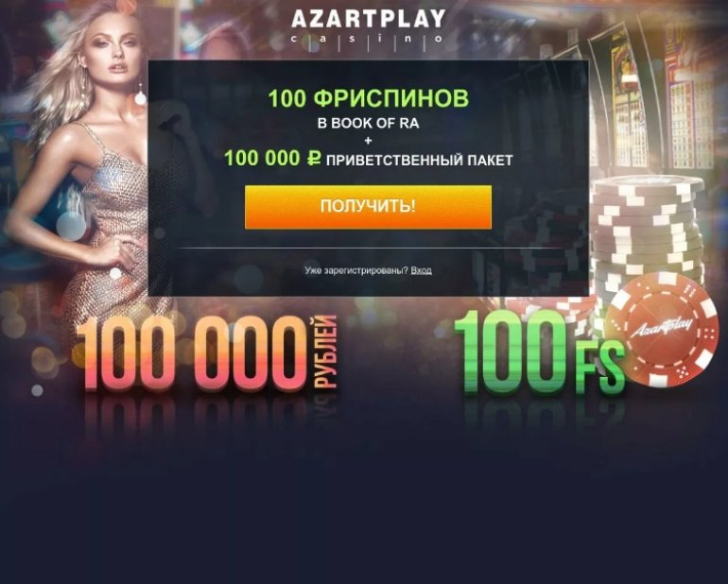Open the Вход login link
Viewport: 728px width, 584px height.
click(421, 270)
